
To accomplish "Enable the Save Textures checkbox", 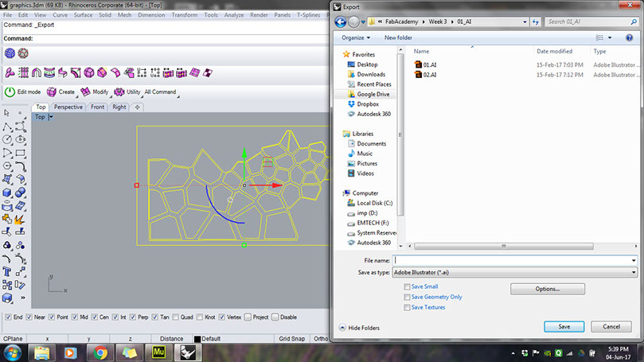I will [407, 307].
